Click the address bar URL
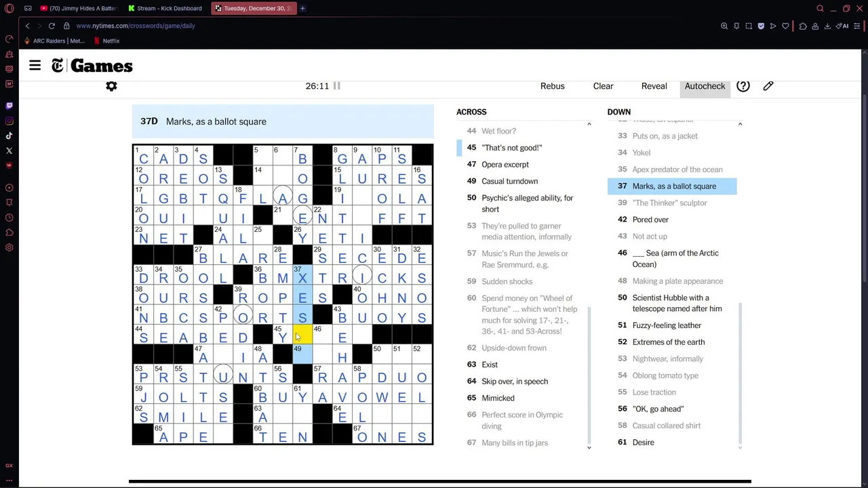Screen dimensions: 868x488 pos(136,26)
